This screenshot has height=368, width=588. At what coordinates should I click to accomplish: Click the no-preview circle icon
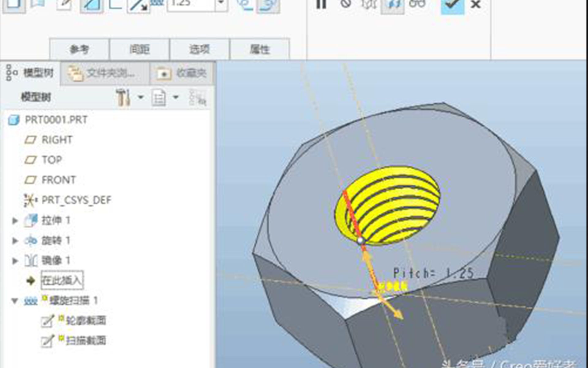pos(346,4)
